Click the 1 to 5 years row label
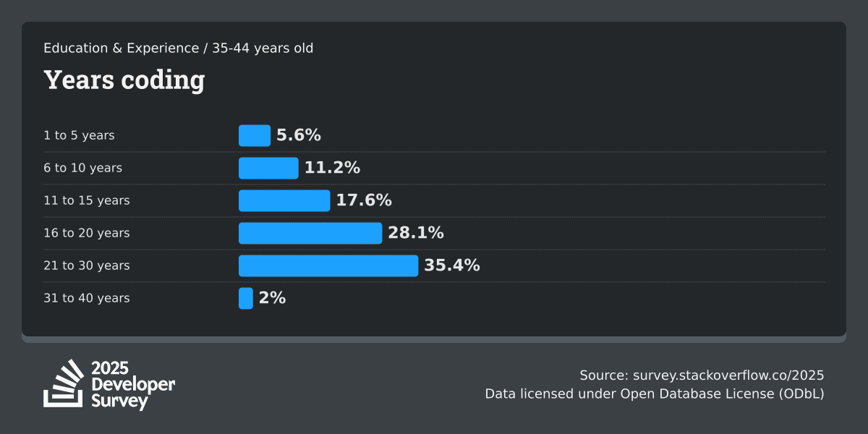Image resolution: width=868 pixels, height=434 pixels. 79,135
